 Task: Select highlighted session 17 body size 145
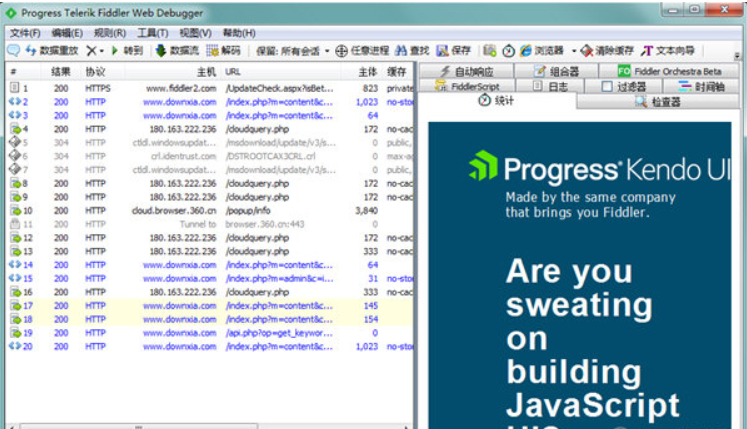(371, 306)
